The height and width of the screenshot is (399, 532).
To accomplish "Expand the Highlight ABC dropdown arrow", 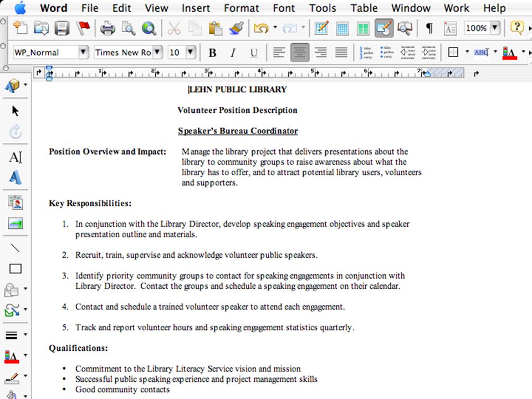I will [495, 52].
